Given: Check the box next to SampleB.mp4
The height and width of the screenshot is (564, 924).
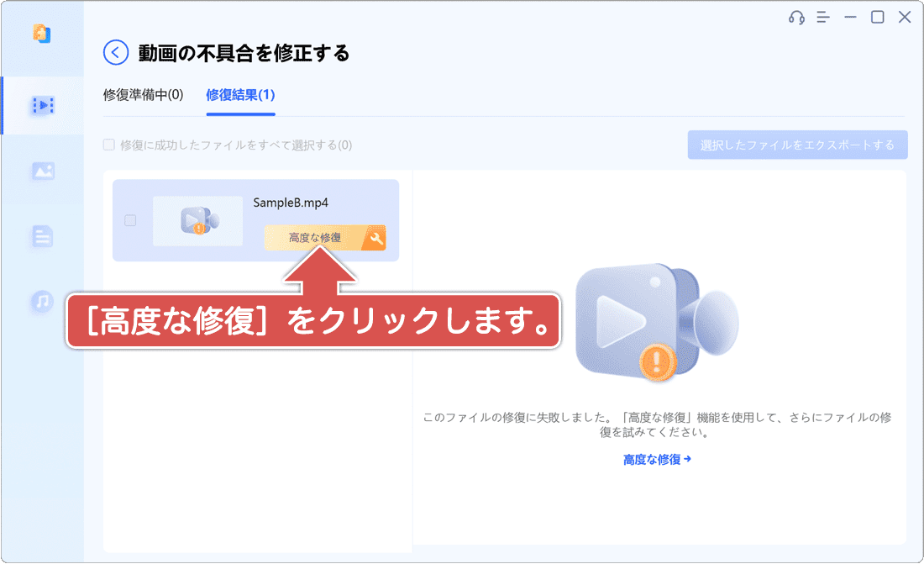Looking at the screenshot, I should [129, 220].
